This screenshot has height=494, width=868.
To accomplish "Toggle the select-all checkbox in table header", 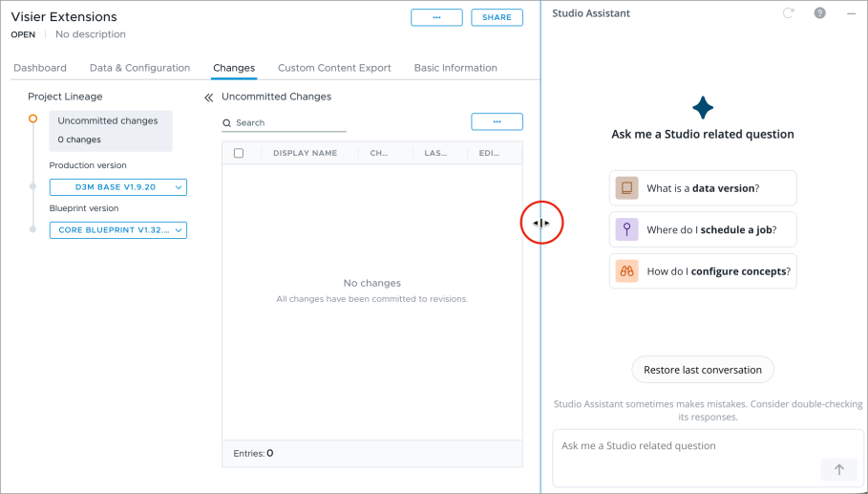I will (x=239, y=153).
